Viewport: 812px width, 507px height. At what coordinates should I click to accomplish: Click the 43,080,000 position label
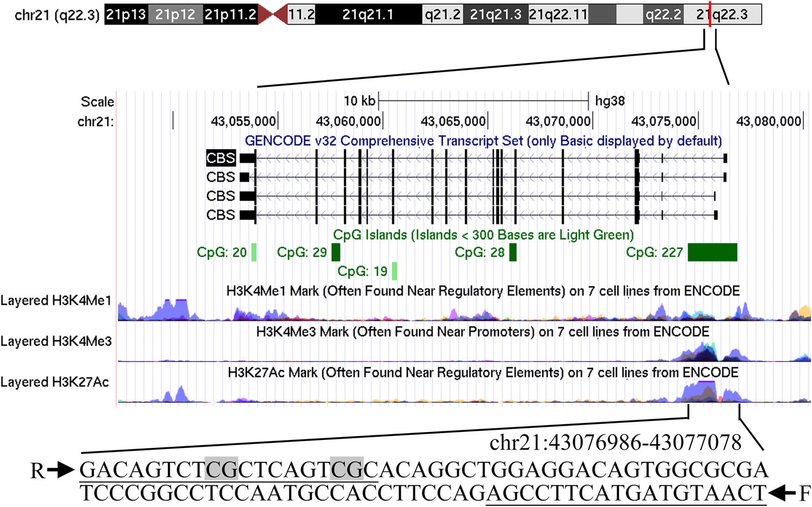coord(768,121)
